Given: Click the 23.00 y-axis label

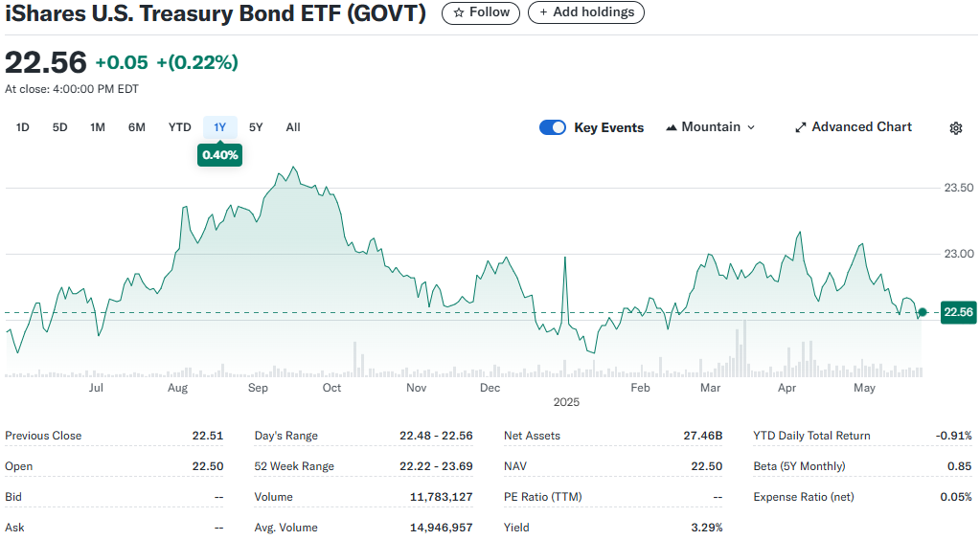Looking at the screenshot, I should 959,254.
